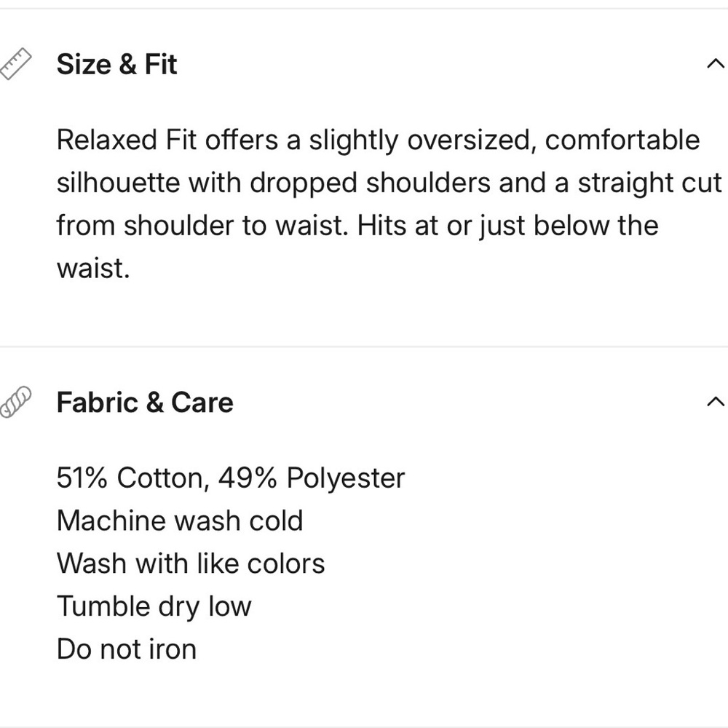The width and height of the screenshot is (728, 728).
Task: Click the "Do not iron" instruction
Action: [127, 649]
